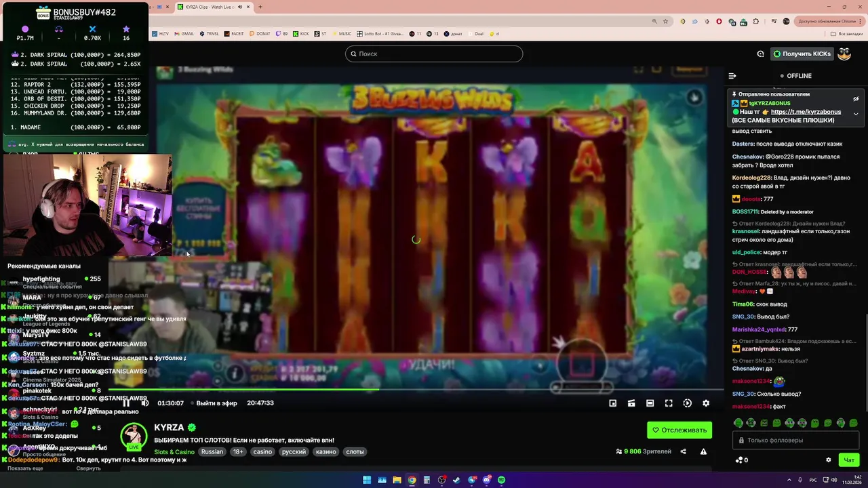868x488 pixels.
Task: Focus the Поиск search field
Action: pos(434,54)
